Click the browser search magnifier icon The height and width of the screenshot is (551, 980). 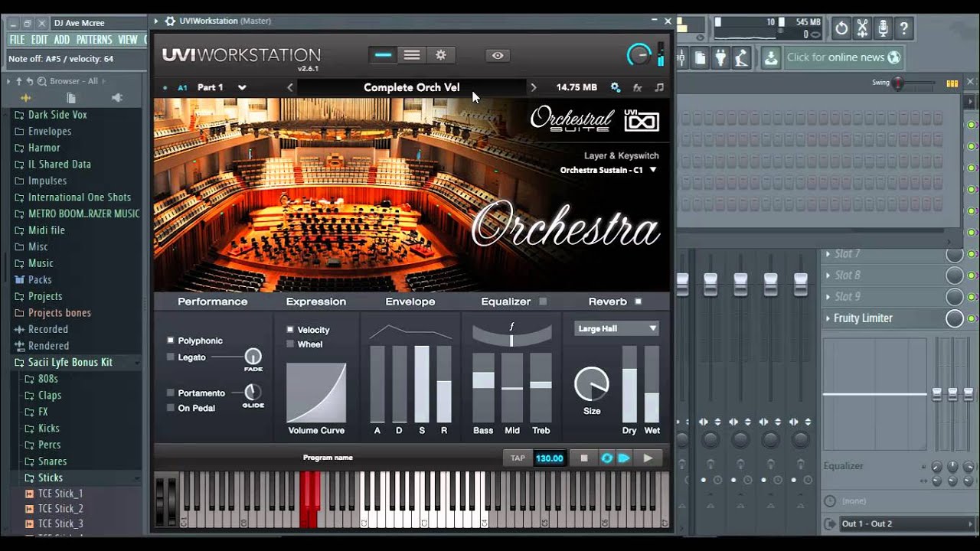[42, 81]
